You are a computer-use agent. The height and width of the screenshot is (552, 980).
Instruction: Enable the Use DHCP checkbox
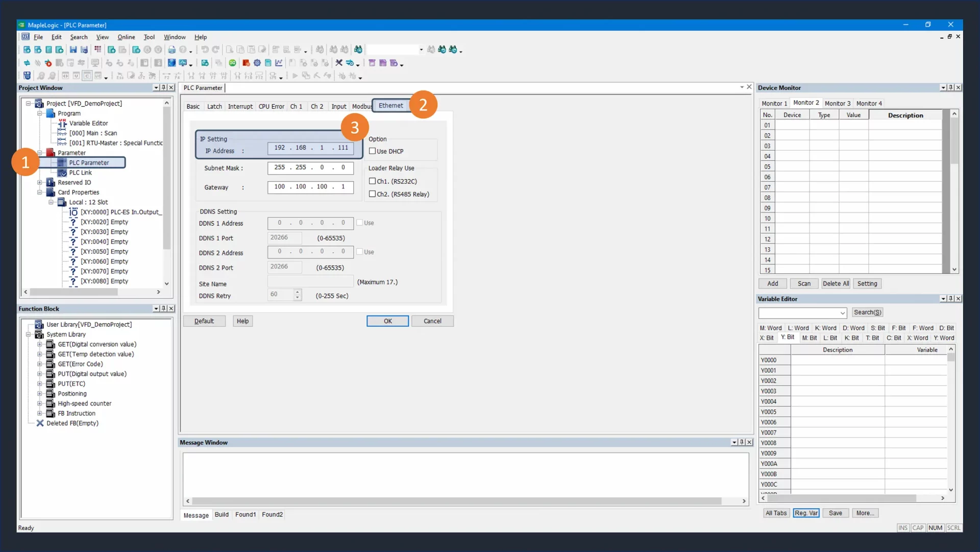tap(373, 151)
